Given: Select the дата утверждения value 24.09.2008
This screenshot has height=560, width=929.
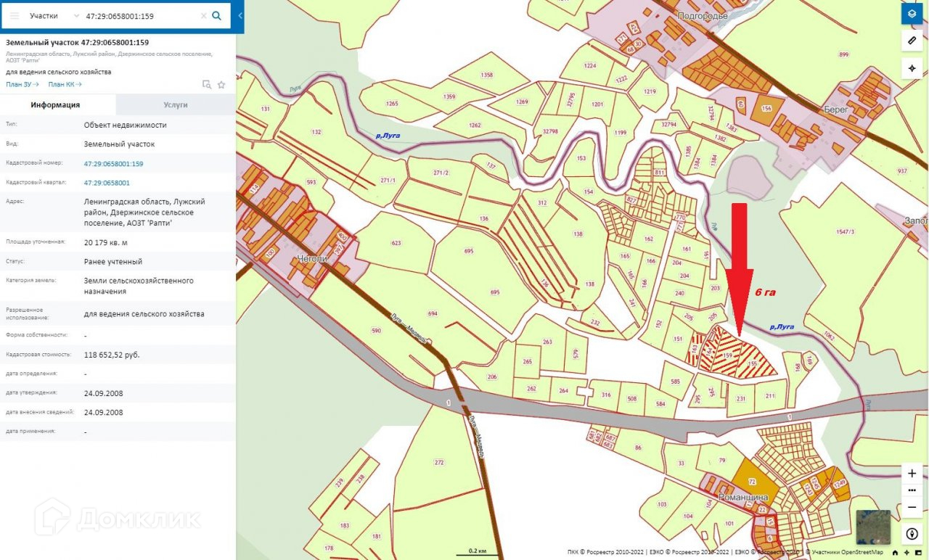Looking at the screenshot, I should 104,392.
